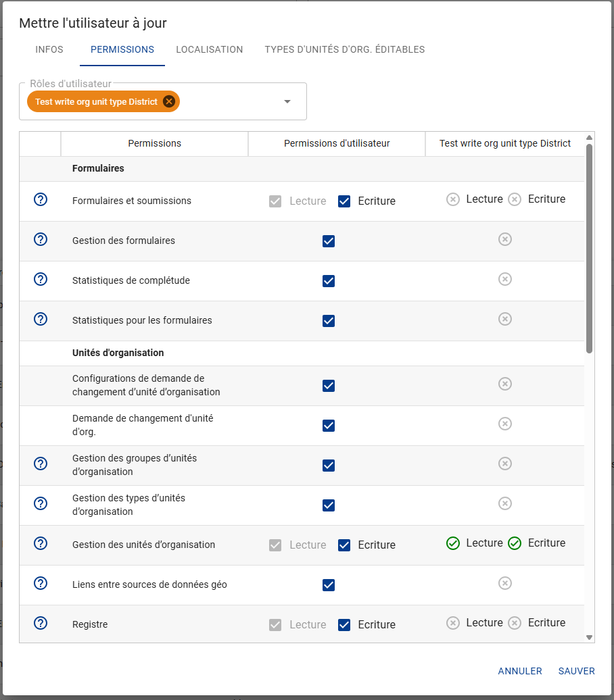Screen dimensions: 614x700
Task: Open TYPES D'UNITÉS D'ORG. ÉDITABLES tab
Action: pos(345,49)
